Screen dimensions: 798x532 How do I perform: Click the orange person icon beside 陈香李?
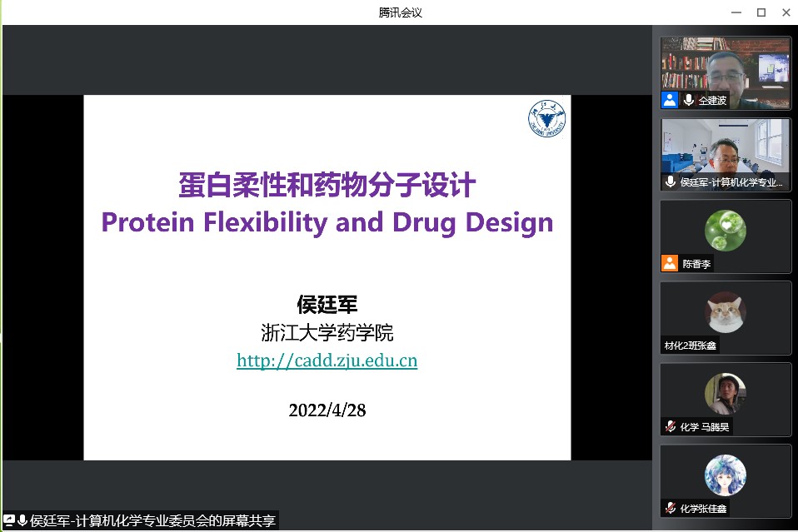pos(670,263)
